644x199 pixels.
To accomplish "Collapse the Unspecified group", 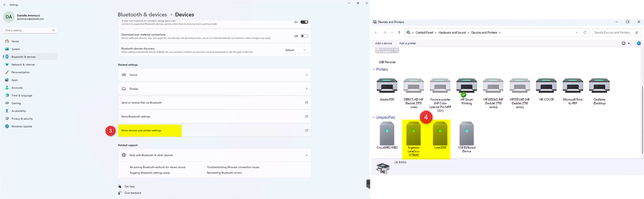I will pos(374,117).
